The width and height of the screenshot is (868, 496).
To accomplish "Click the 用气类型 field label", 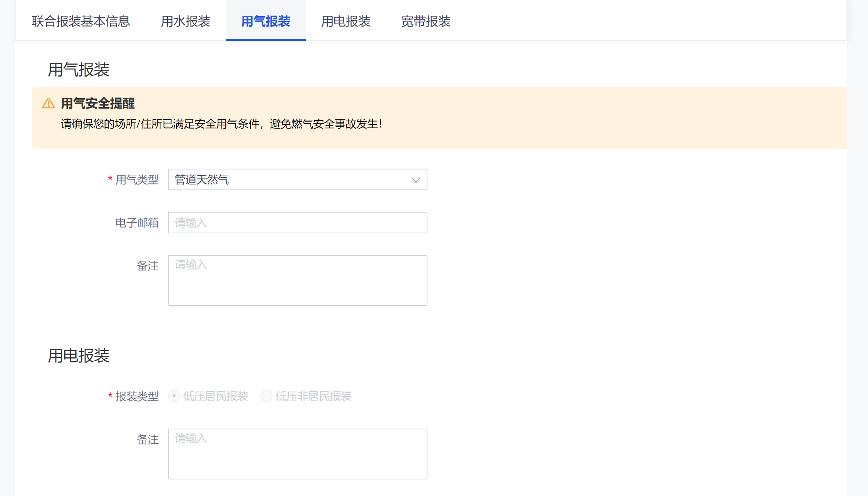I will [x=137, y=180].
